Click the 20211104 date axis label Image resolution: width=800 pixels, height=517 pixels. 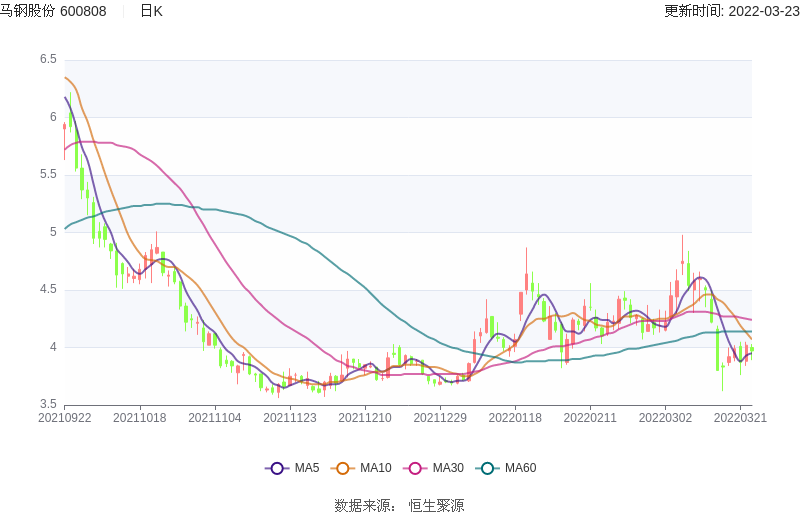[x=214, y=418]
